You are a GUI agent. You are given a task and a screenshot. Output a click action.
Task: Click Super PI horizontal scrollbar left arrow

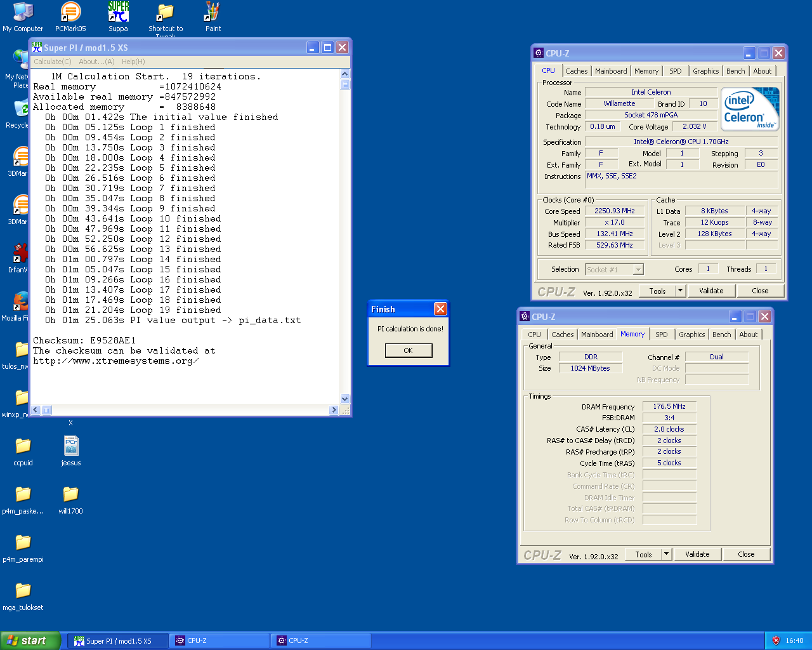(x=36, y=410)
